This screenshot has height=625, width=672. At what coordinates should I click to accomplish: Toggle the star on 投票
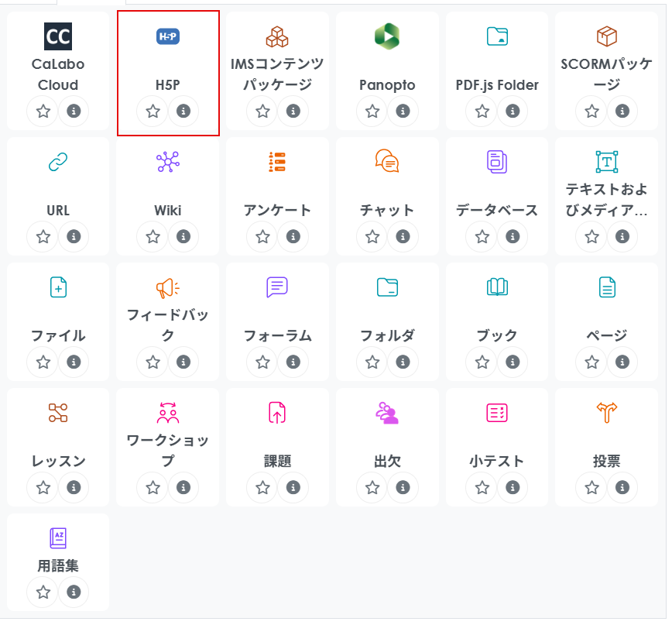coord(592,488)
